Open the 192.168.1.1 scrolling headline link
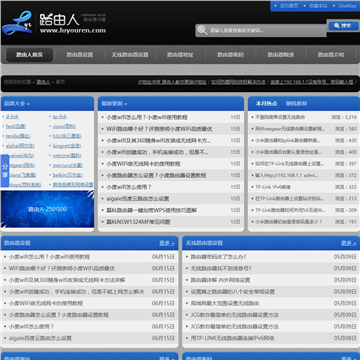The width and height of the screenshot is (360, 360). tap(311, 82)
